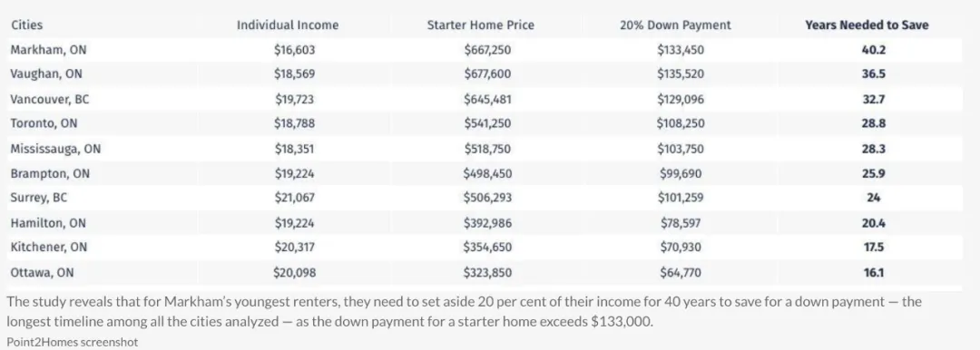The image size is (980, 350).
Task: Click the Years Needed to Save header
Action: pos(867,25)
